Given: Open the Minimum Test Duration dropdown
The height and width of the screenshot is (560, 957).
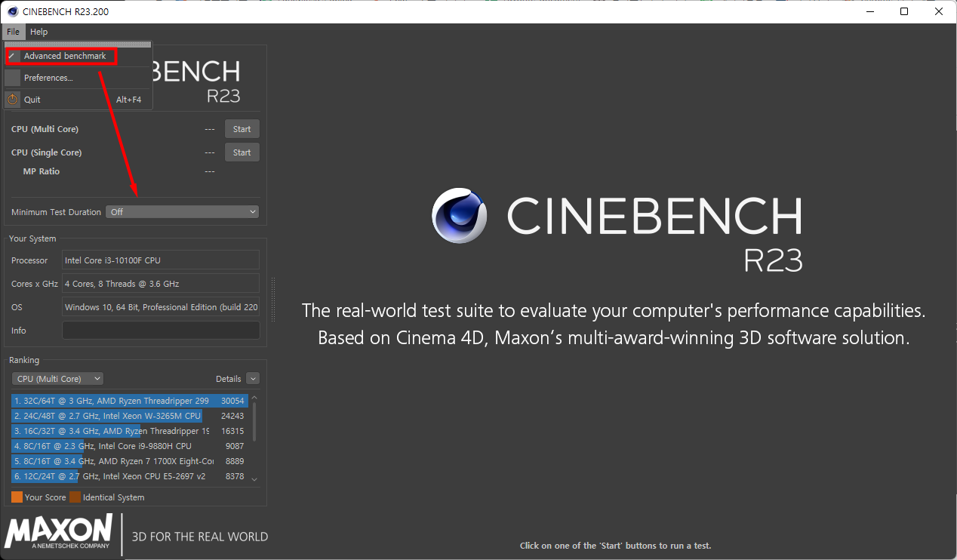Looking at the screenshot, I should [182, 212].
